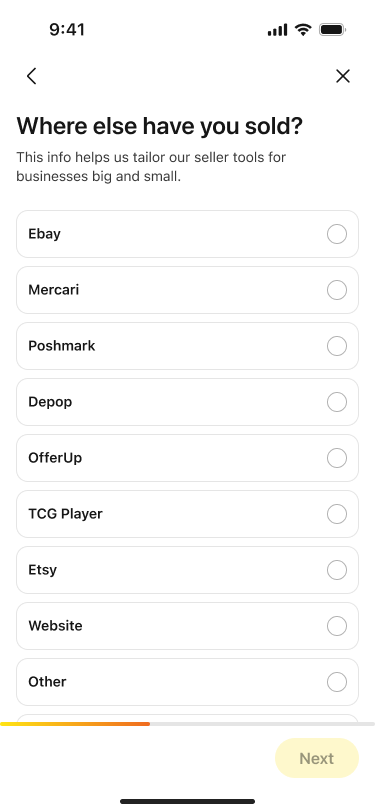Viewport: 375px width, 812px height.
Task: Select the Mercari radio button
Action: [x=337, y=290]
